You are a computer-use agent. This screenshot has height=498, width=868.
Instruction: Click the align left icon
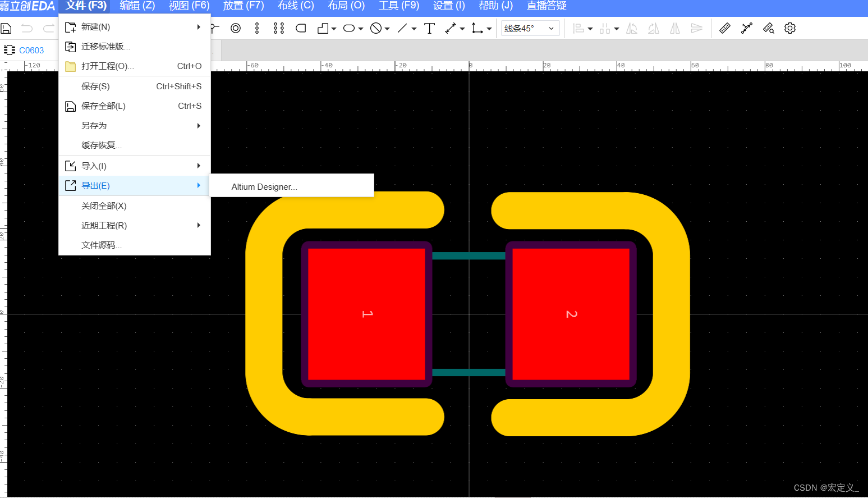pos(579,28)
